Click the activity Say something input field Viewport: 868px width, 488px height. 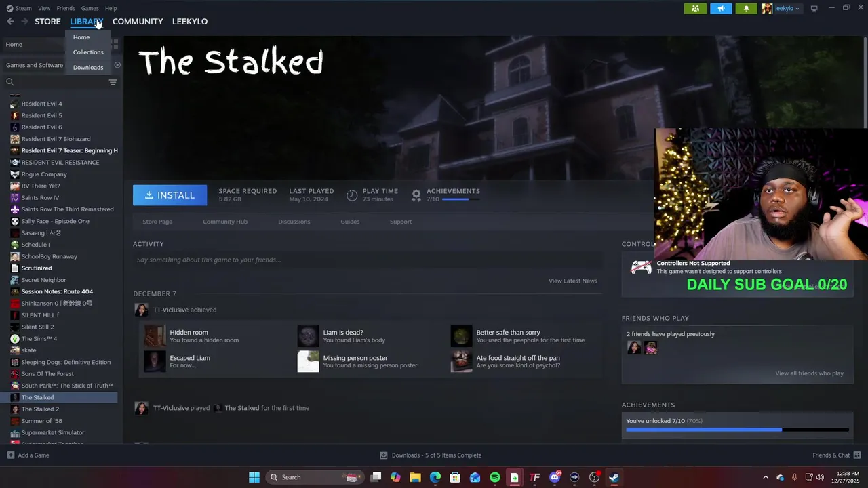(368, 260)
